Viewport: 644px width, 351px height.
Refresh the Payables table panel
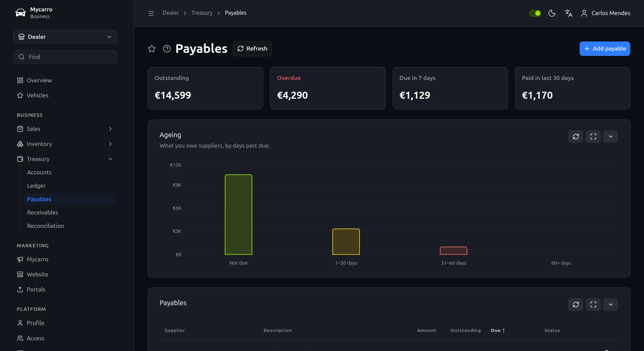(x=576, y=304)
